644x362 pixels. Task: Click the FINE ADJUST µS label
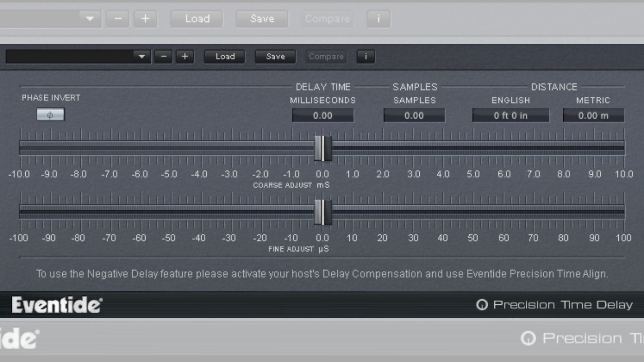pos(299,249)
